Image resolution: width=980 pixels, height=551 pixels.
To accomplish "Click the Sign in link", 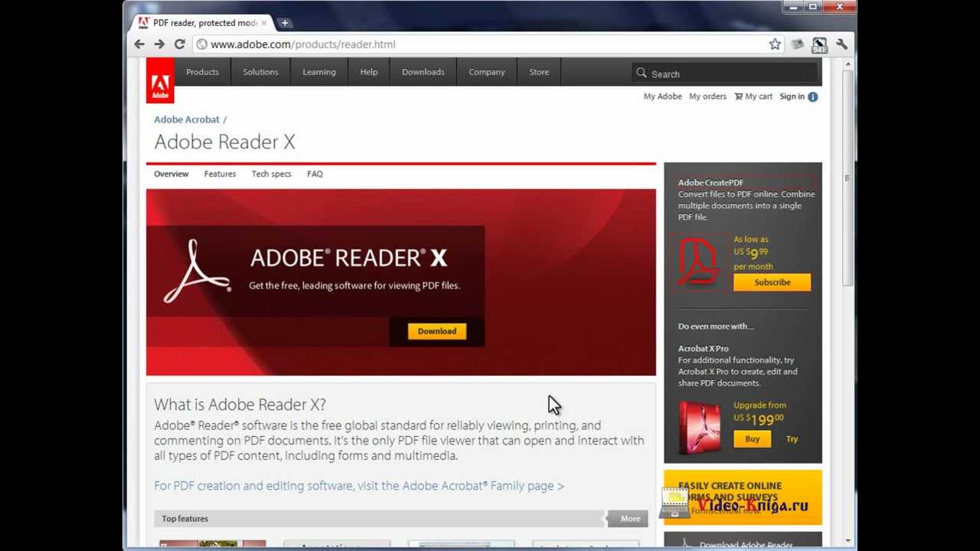I will 792,96.
